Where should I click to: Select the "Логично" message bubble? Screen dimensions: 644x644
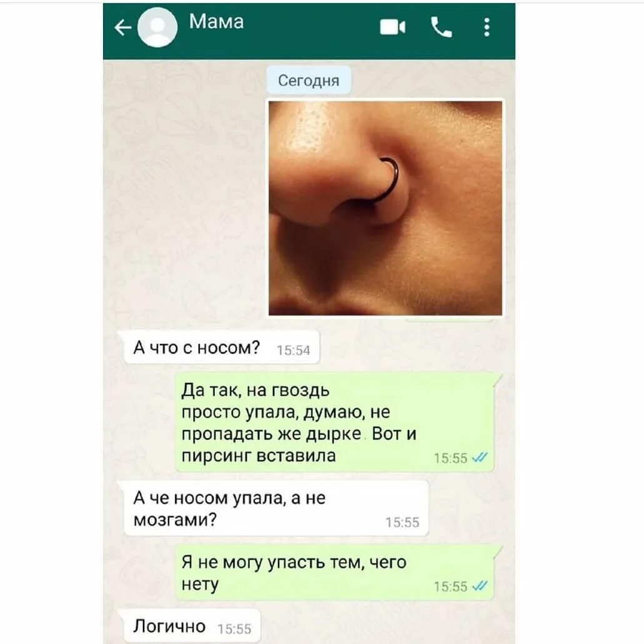click(x=192, y=626)
